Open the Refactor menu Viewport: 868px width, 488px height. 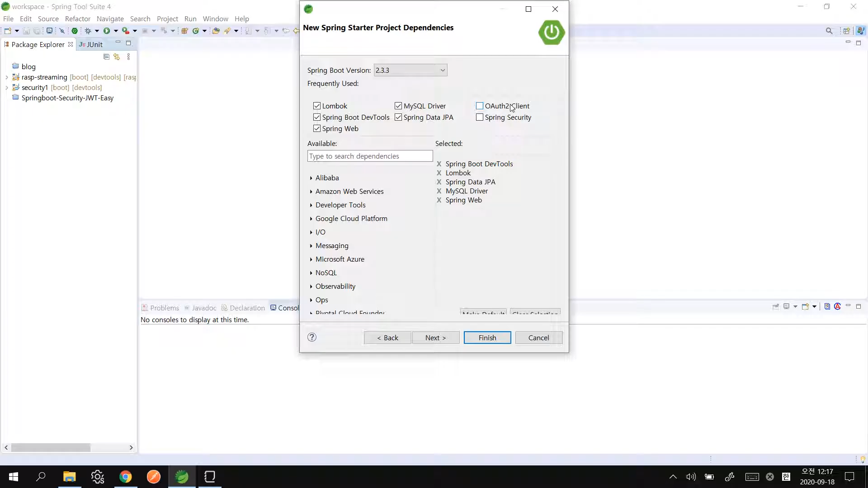coord(77,19)
